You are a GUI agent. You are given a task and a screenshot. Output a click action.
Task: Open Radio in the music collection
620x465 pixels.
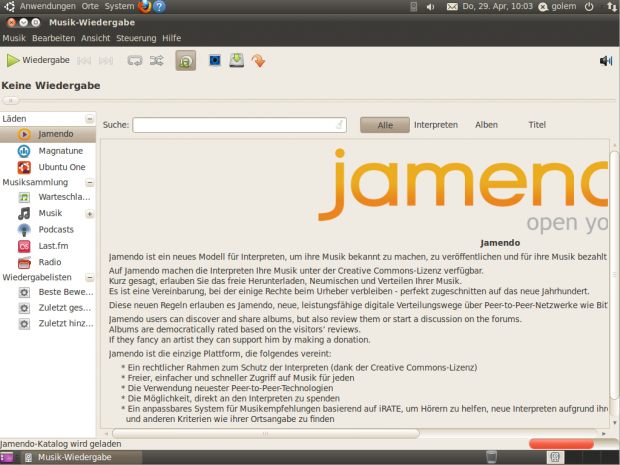pos(50,261)
